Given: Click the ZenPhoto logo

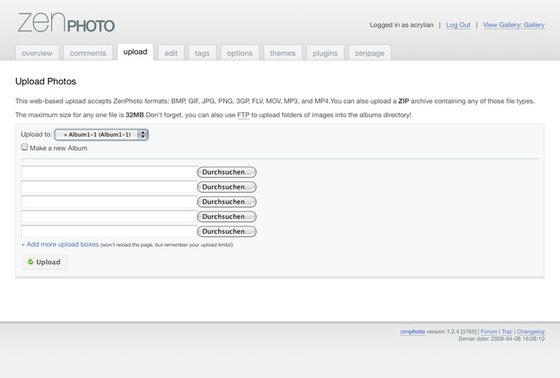Looking at the screenshot, I should coord(66,23).
